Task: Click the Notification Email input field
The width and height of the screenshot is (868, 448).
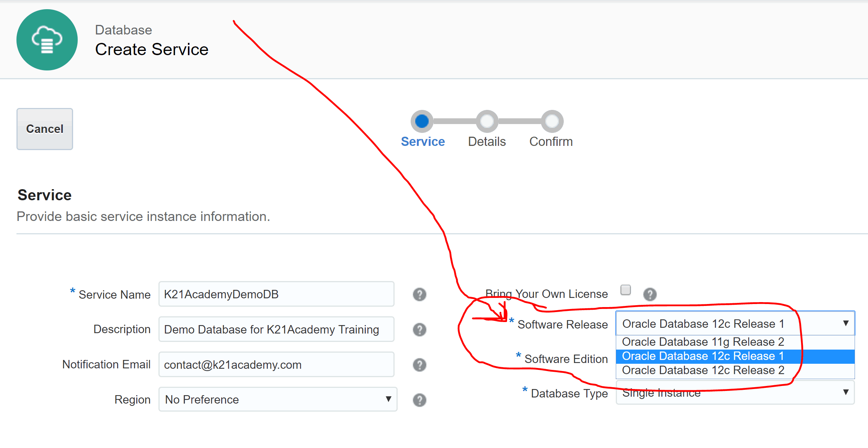Action: tap(276, 365)
